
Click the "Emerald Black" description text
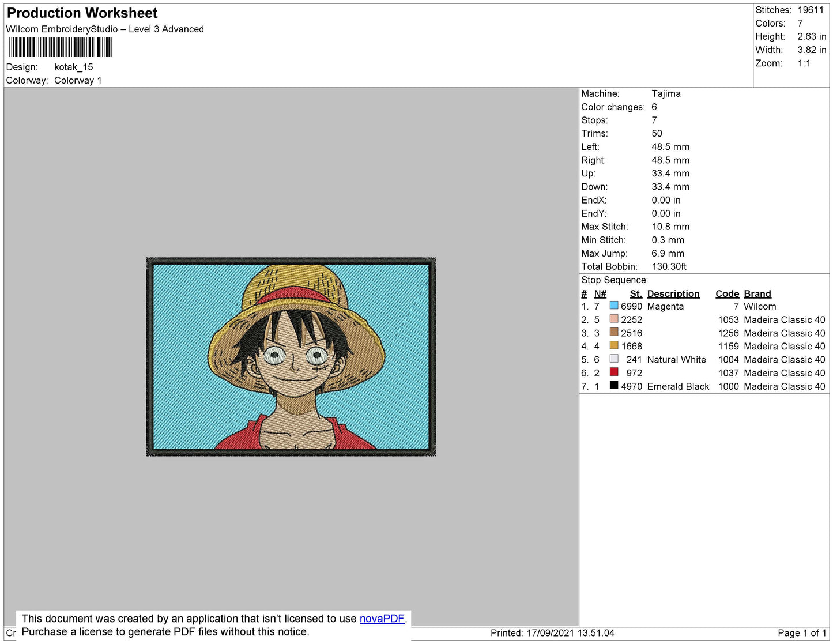click(x=678, y=386)
